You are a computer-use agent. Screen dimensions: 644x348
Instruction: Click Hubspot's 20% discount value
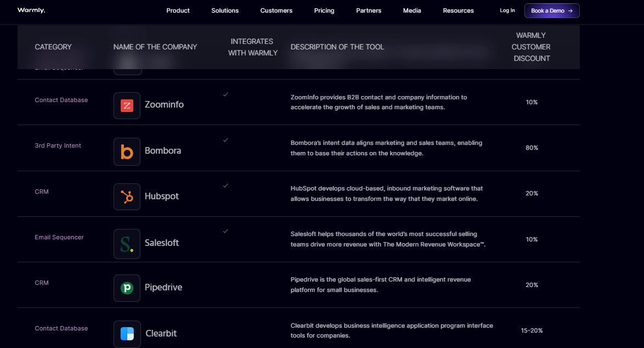pyautogui.click(x=532, y=194)
